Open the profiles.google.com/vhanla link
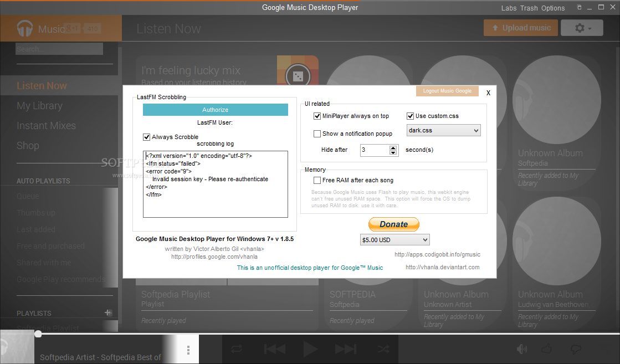The width and height of the screenshot is (620, 364). (x=214, y=257)
